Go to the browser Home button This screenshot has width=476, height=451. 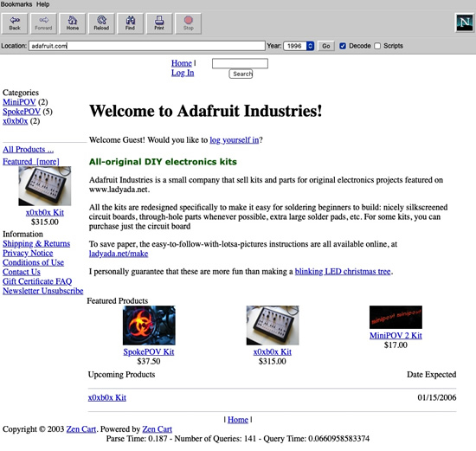pyautogui.click(x=72, y=23)
